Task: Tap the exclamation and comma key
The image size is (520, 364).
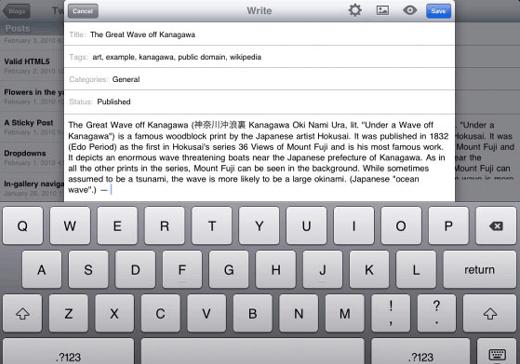Action: pyautogui.click(x=391, y=313)
